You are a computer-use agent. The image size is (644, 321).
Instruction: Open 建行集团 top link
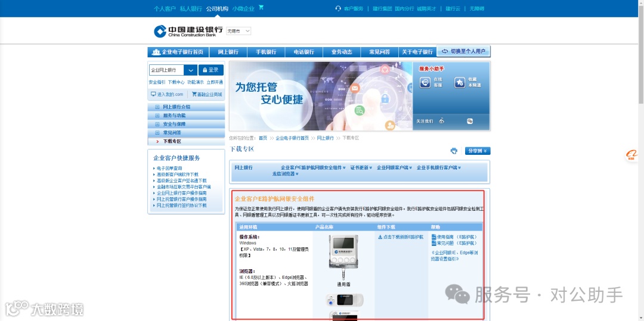382,8
